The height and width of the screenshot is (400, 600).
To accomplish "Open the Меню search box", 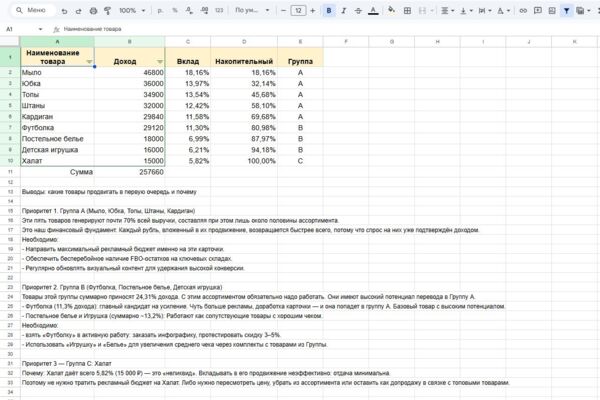I will [33, 10].
